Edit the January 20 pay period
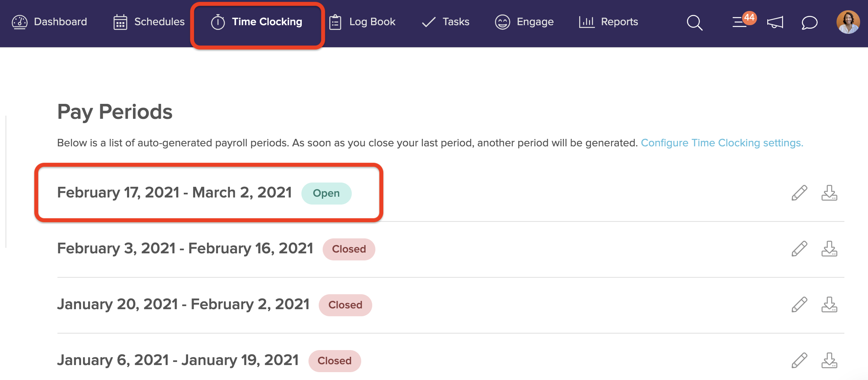The height and width of the screenshot is (380, 868). point(800,304)
